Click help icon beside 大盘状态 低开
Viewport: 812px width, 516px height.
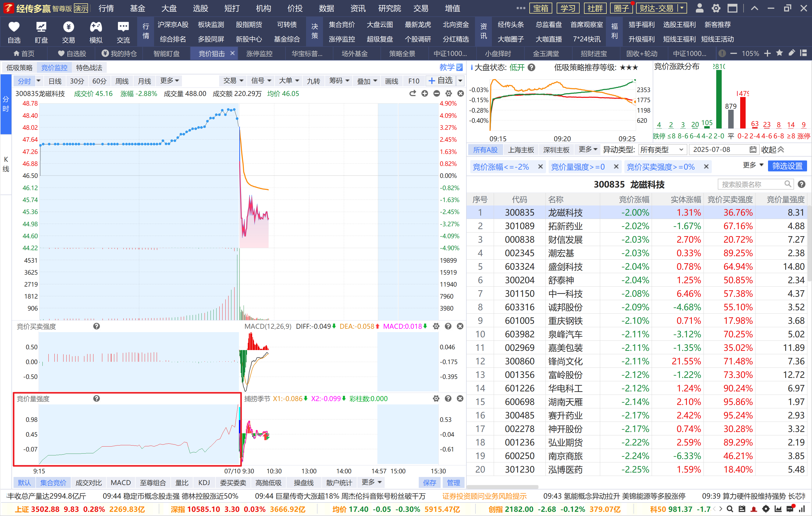pos(531,67)
